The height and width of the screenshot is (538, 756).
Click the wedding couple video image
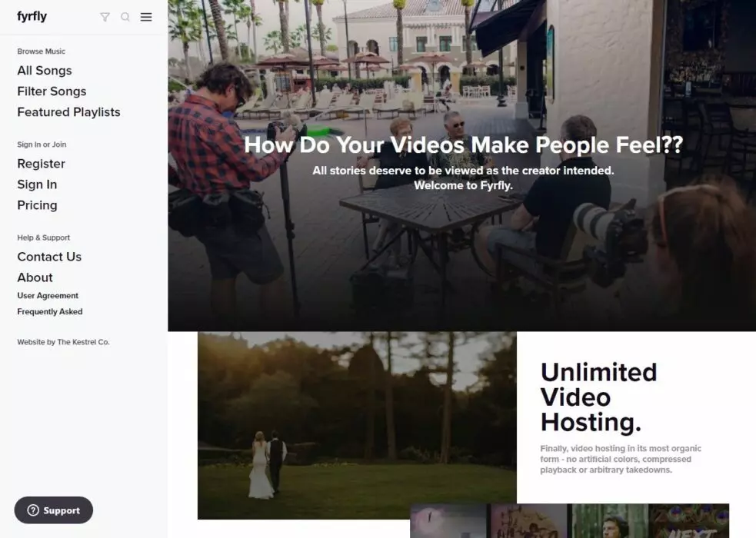(357, 425)
